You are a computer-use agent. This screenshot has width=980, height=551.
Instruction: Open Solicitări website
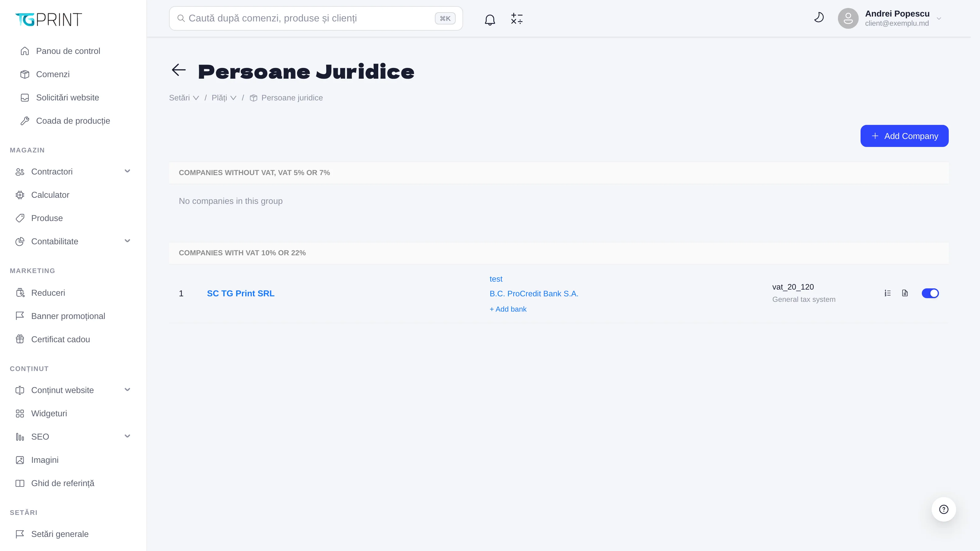[x=67, y=97]
